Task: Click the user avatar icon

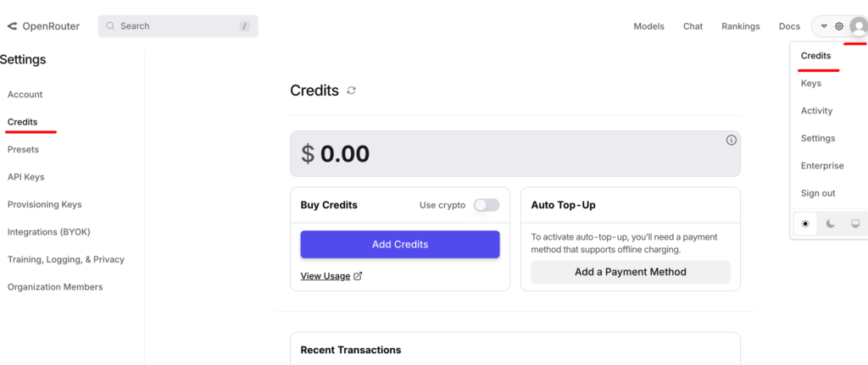Action: tap(858, 27)
